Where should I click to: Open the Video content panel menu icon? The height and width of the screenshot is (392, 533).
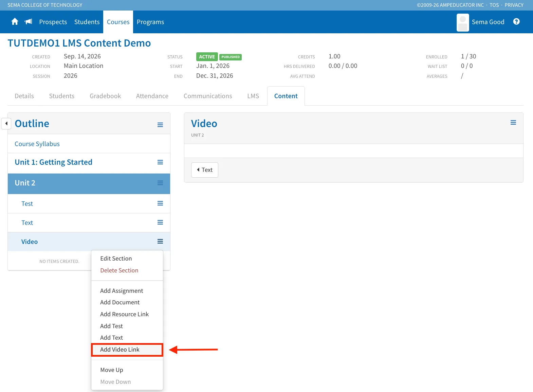pyautogui.click(x=513, y=123)
